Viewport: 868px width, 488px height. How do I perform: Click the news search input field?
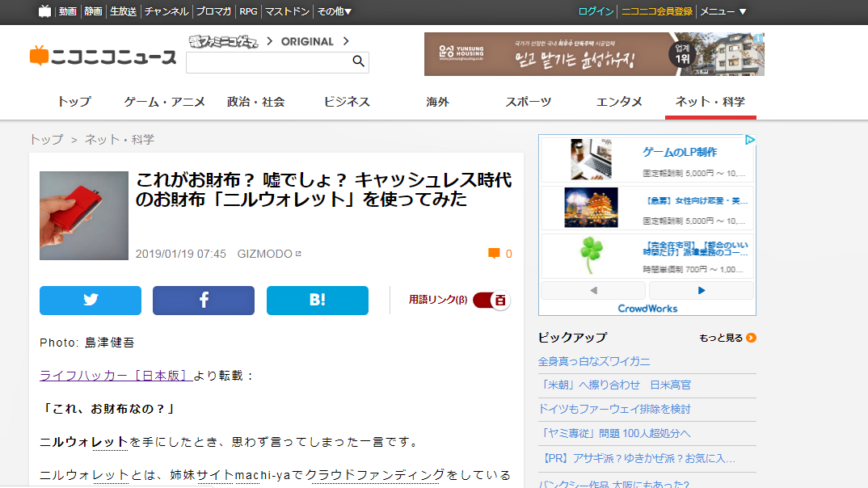[x=268, y=62]
